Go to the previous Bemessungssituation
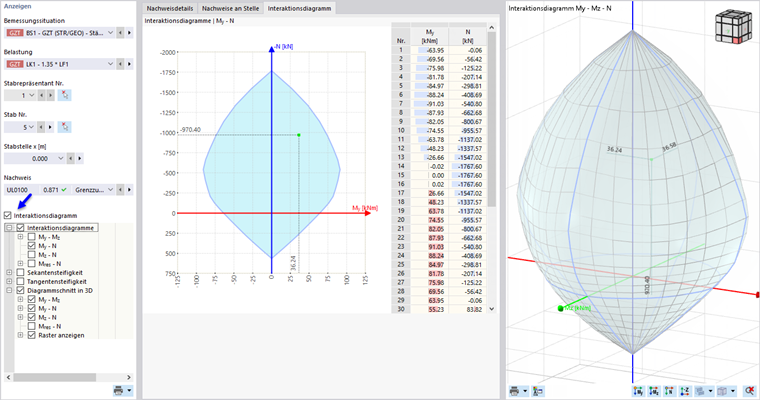Viewport: 760px width, 400px height. point(120,33)
